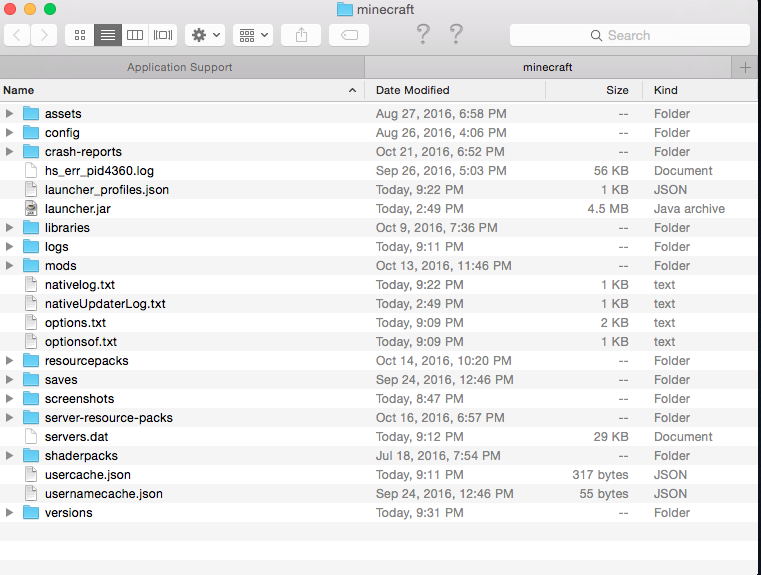Expand the shaderpacks folder
This screenshot has height=575, width=761.
pyautogui.click(x=9, y=456)
